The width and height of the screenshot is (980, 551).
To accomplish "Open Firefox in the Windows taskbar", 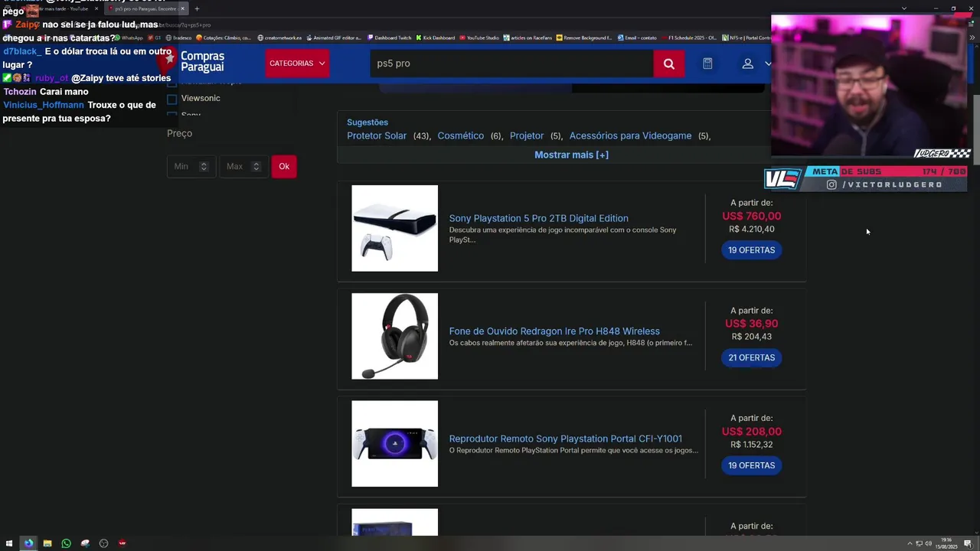I will [x=28, y=543].
